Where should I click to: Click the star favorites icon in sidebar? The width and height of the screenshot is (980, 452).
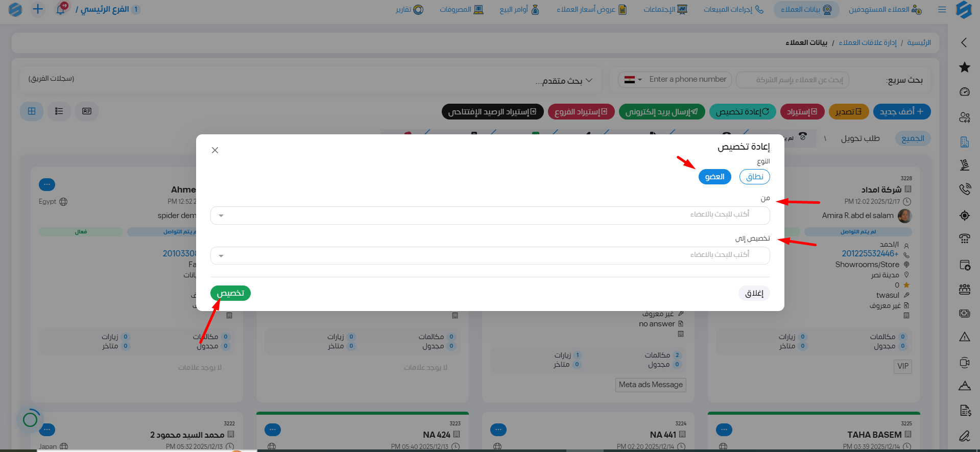[964, 67]
